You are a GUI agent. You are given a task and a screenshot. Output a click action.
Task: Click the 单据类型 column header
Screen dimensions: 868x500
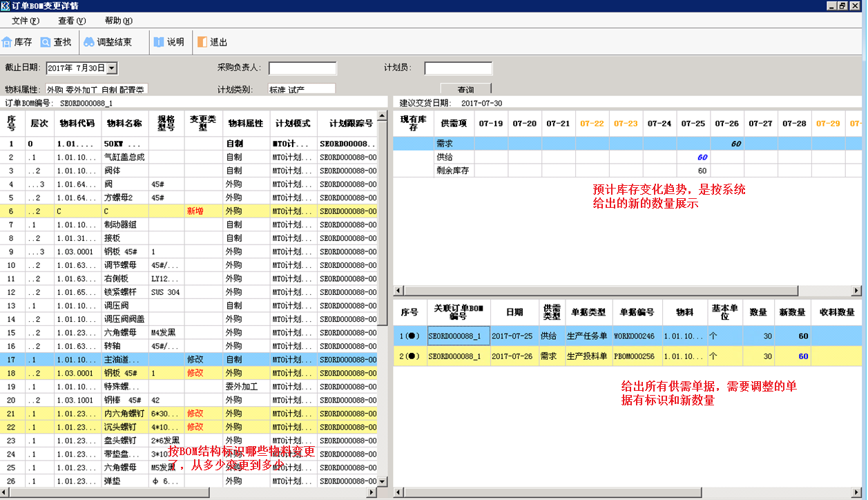[589, 312]
